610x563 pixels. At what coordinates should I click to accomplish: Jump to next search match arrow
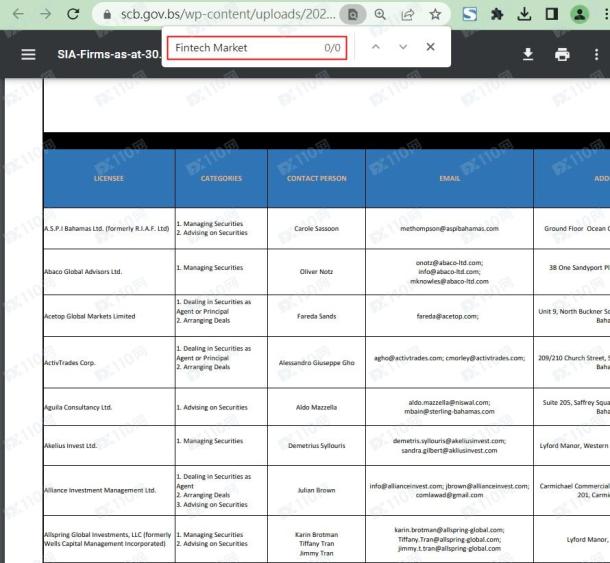pyautogui.click(x=403, y=47)
